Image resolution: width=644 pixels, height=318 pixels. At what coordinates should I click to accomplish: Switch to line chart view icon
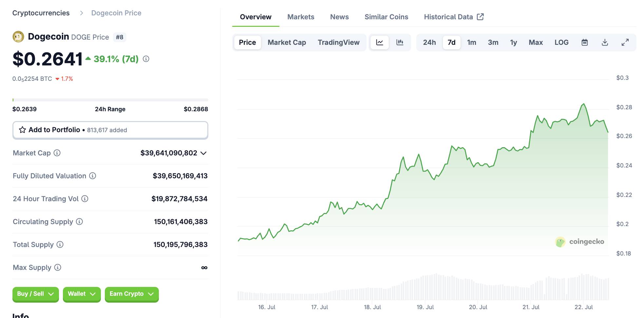[x=380, y=43]
